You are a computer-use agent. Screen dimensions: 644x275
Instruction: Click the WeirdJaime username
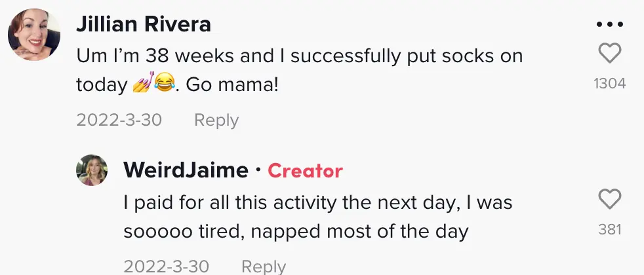(186, 171)
